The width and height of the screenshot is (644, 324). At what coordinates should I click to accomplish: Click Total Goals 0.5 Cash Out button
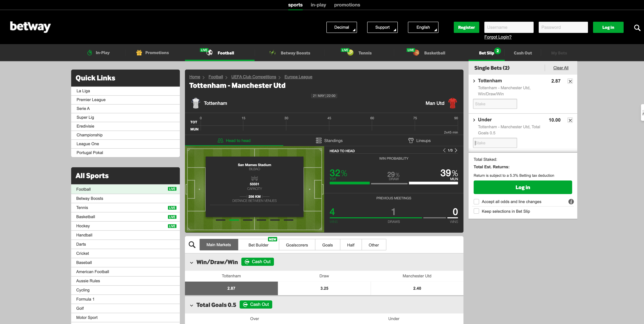(x=256, y=304)
